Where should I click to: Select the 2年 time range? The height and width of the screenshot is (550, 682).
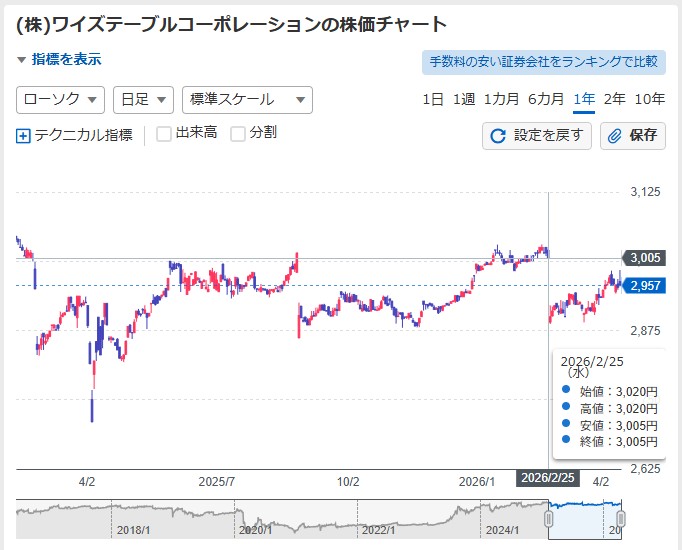click(614, 99)
